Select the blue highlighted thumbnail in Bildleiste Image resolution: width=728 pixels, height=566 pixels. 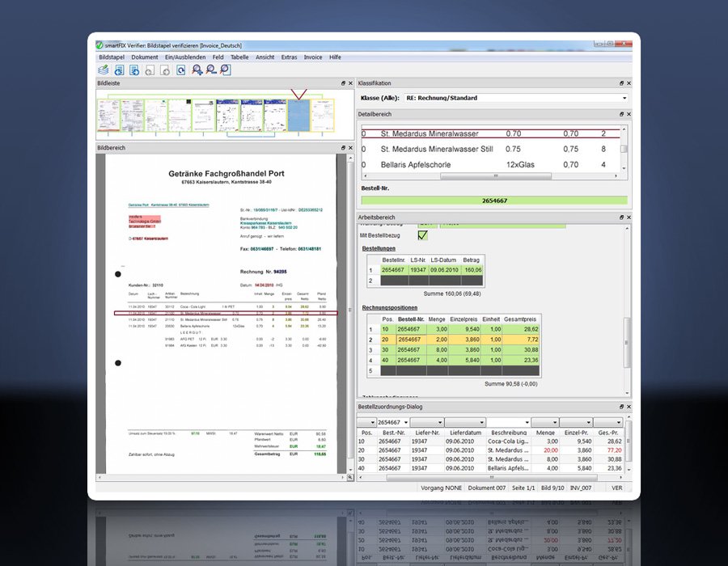coord(298,116)
